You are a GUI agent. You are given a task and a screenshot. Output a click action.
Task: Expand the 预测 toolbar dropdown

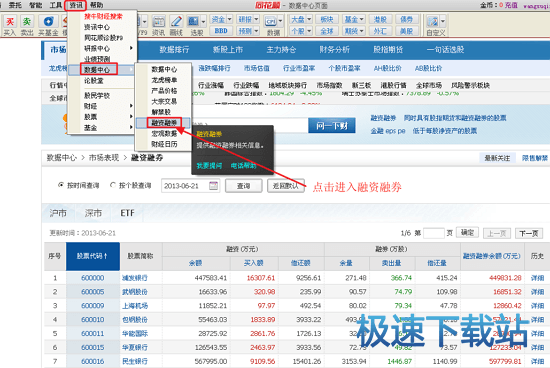coord(256,31)
